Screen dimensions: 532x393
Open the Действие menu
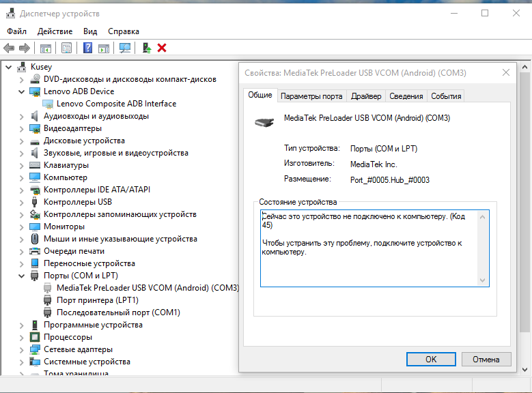coord(55,31)
